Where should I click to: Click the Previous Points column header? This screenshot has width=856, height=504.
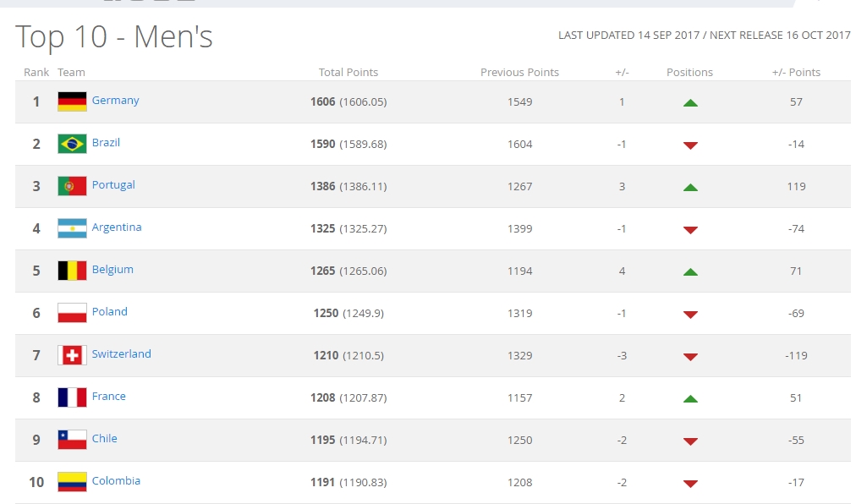pyautogui.click(x=519, y=73)
